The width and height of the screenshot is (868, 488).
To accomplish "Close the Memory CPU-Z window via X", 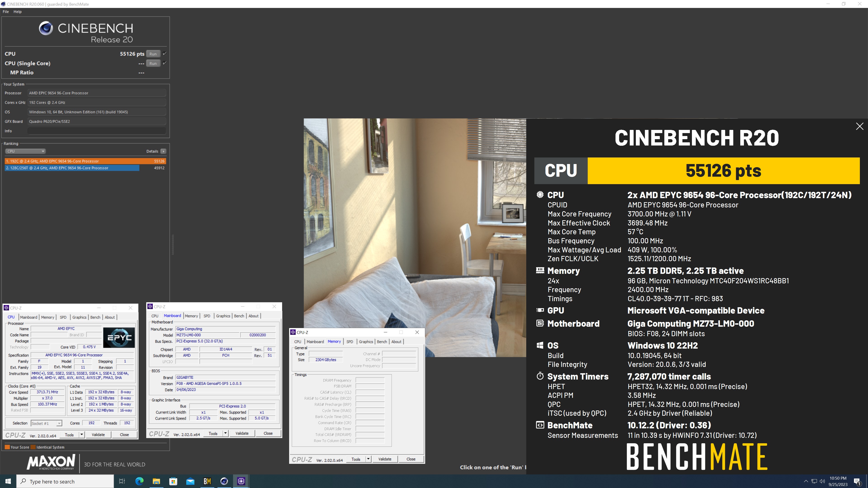I will click(x=417, y=332).
